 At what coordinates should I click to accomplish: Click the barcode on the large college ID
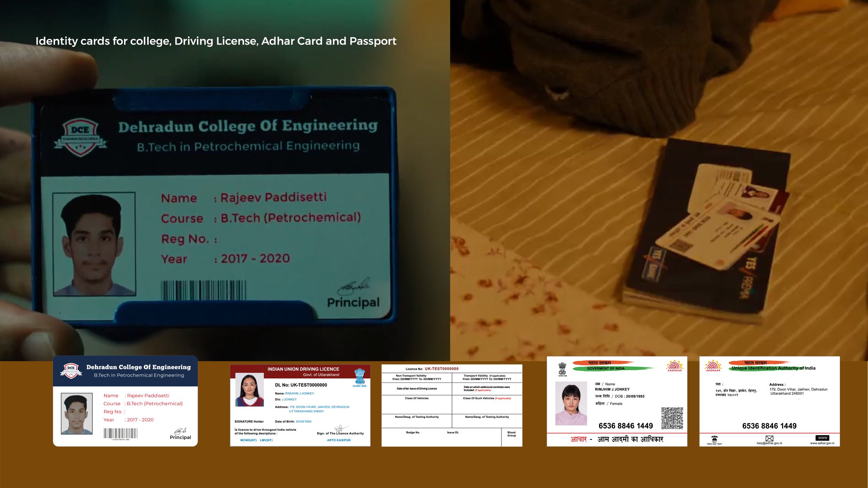(203, 290)
